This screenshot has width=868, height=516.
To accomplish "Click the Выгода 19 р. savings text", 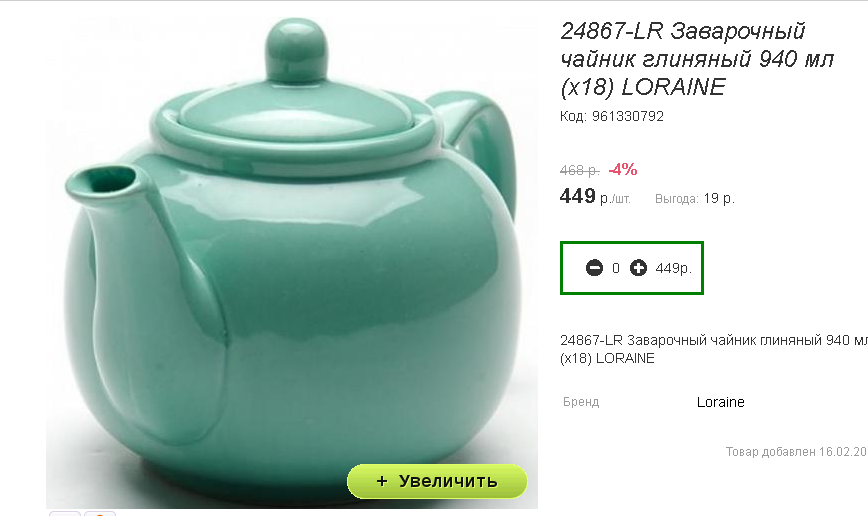I will point(695,198).
